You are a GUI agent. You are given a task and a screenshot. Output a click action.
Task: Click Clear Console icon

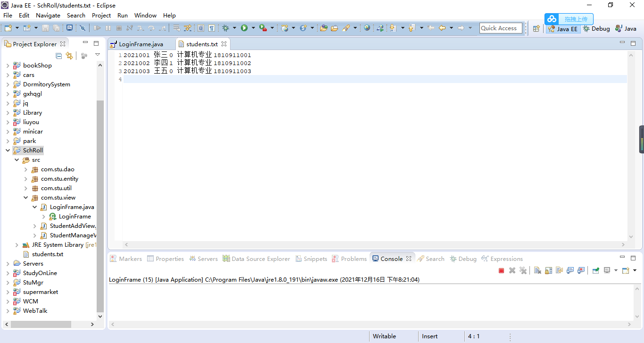coord(537,270)
